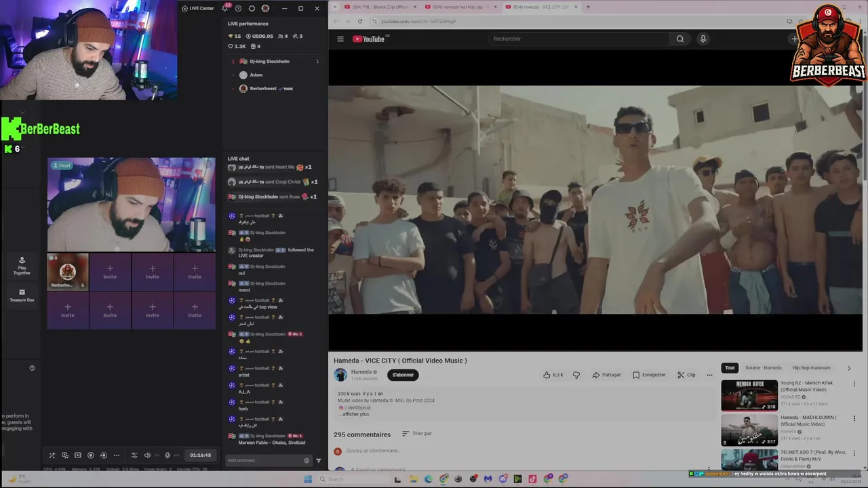Select the Tout filter chip

[730, 368]
